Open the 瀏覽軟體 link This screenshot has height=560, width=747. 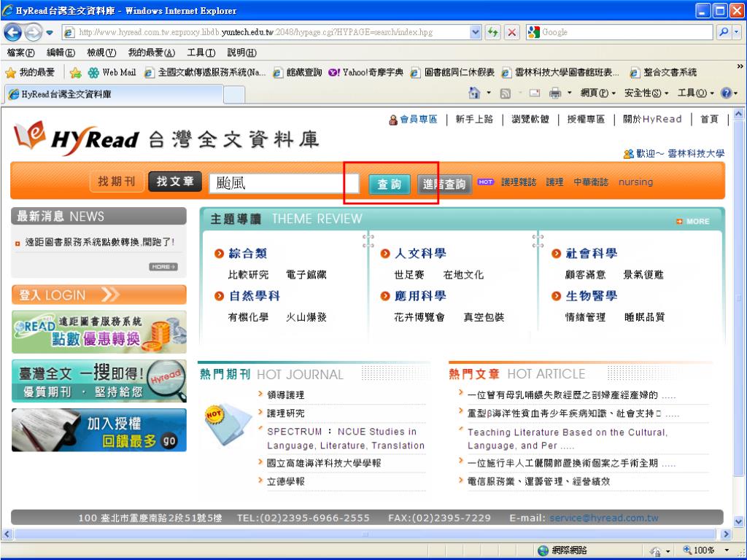tap(530, 119)
